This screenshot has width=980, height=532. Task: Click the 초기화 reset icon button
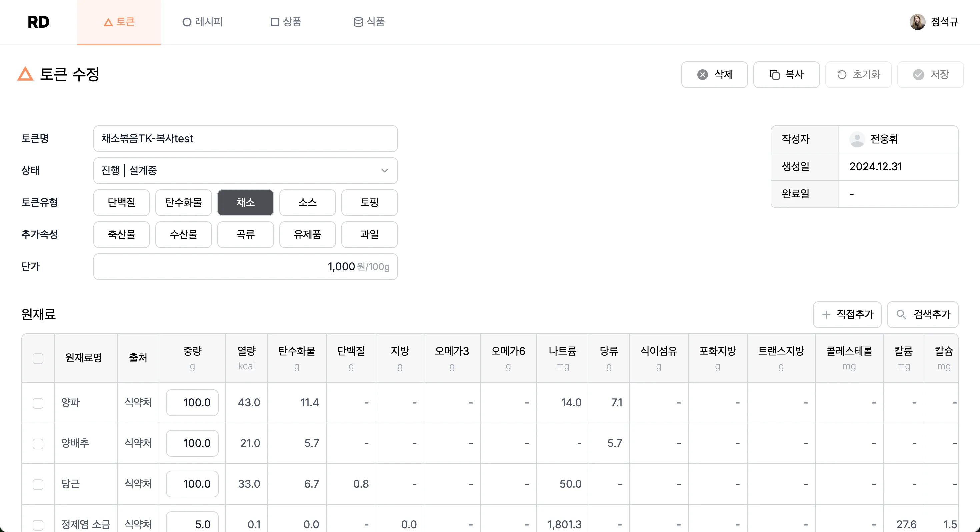pos(858,75)
